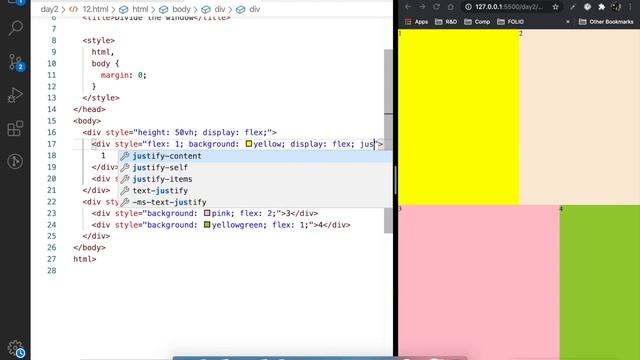This screenshot has width=640, height=360.
Task: Click "height: 50vh" text on line 16
Action: pos(166,132)
